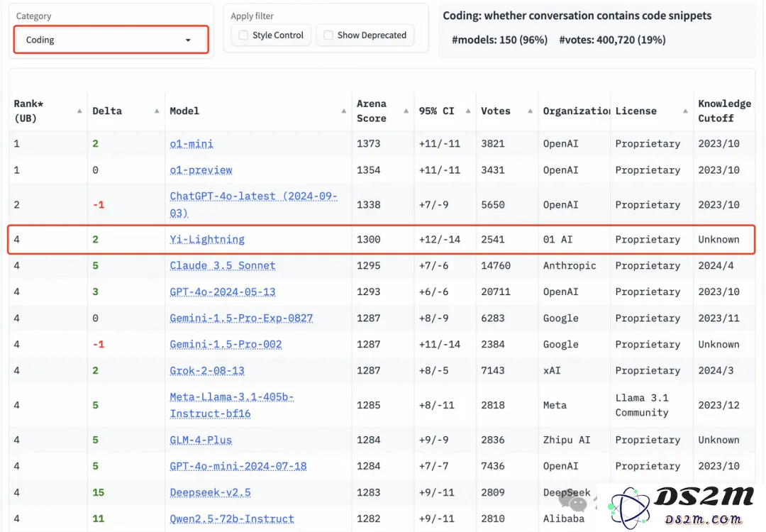
Task: Open the Yi-Lightning model link
Action: tap(207, 239)
